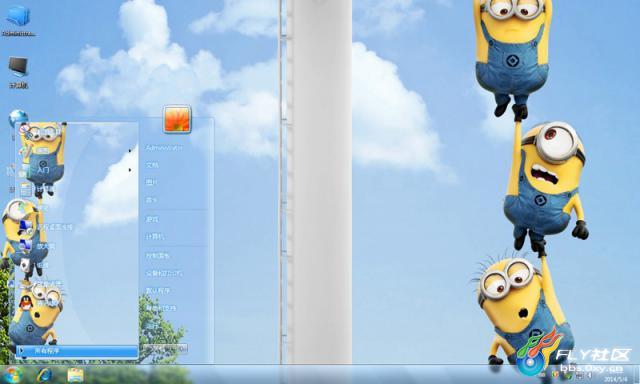Click the Windows Start orb
The height and width of the screenshot is (384, 640).
(x=11, y=375)
